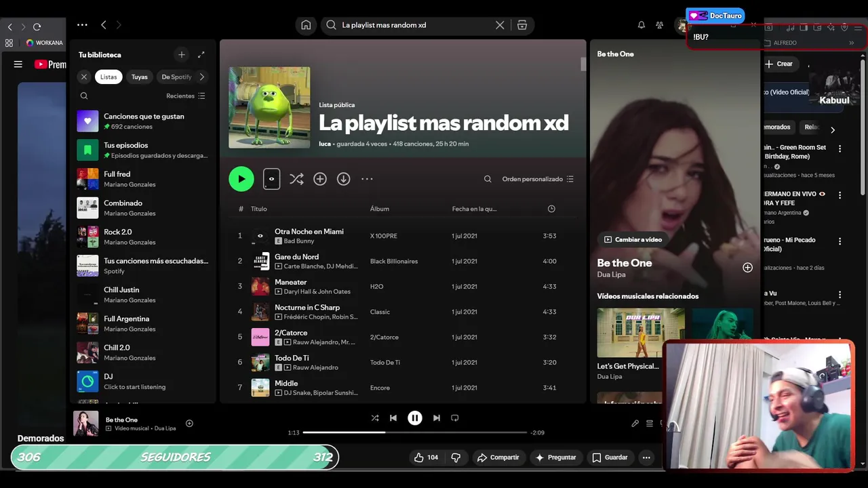Open the Chill Justin playlist
868x488 pixels.
click(143, 295)
